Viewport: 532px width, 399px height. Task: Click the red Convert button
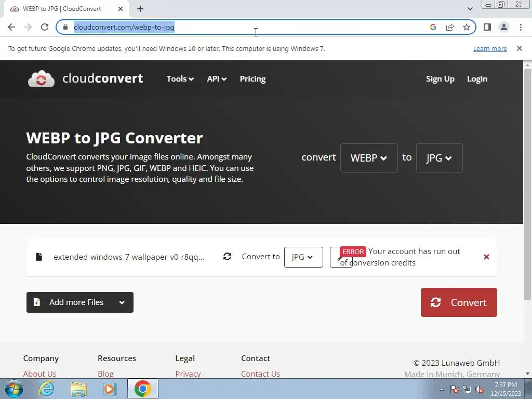(459, 302)
